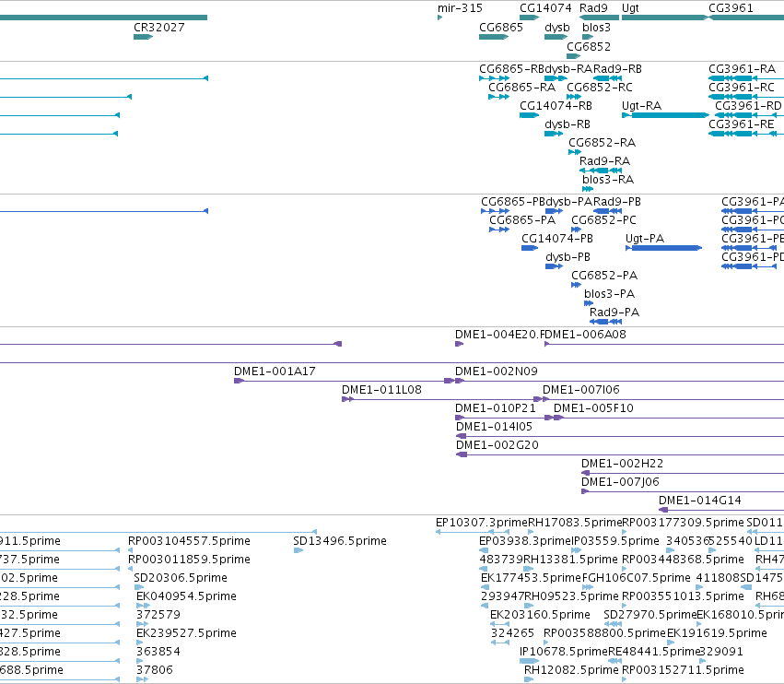Select protein CG6852-PC
Image resolution: width=784 pixels, height=684 pixels.
click(x=576, y=230)
